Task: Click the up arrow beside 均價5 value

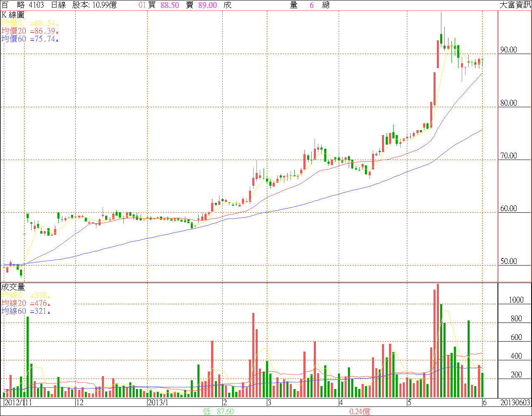Action: pos(57,25)
